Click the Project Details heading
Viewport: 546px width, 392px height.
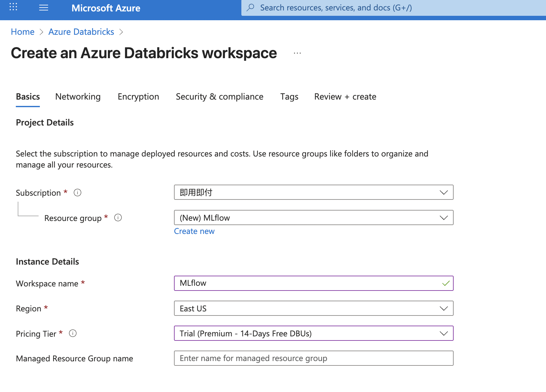[45, 123]
